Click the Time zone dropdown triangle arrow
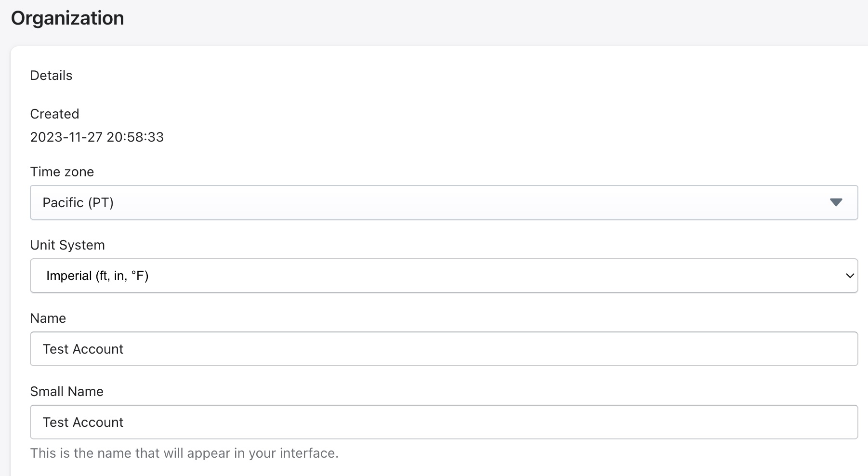The image size is (868, 476). click(x=836, y=202)
